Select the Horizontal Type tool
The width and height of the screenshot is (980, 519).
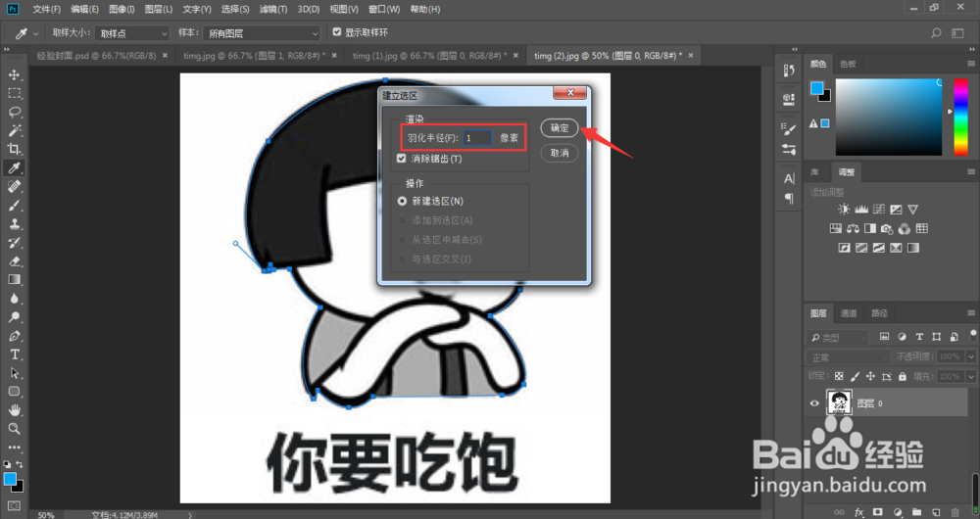pos(14,354)
